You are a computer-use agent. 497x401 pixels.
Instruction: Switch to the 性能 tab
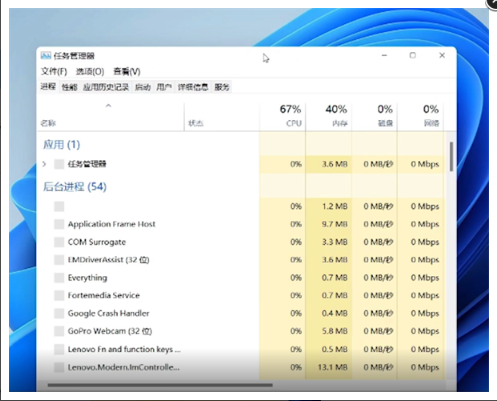[x=69, y=87]
